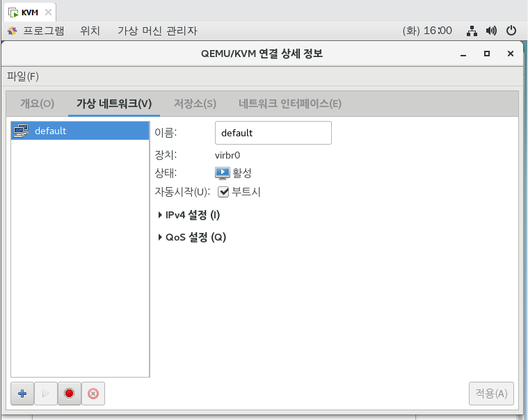Click the active status monitor icon

[222, 173]
